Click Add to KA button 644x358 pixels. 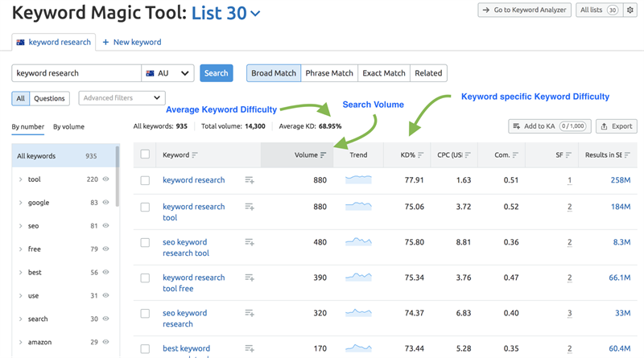(x=550, y=126)
